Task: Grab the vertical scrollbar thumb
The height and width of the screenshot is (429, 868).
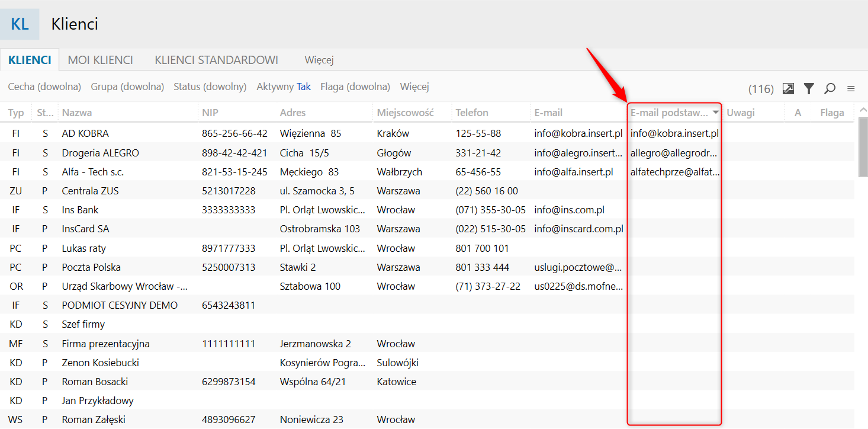Action: click(x=863, y=147)
